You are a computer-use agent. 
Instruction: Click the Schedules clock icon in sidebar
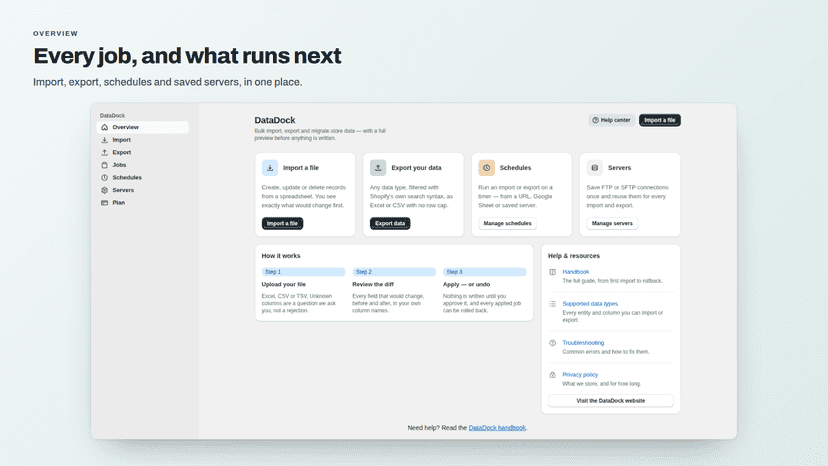tap(105, 178)
